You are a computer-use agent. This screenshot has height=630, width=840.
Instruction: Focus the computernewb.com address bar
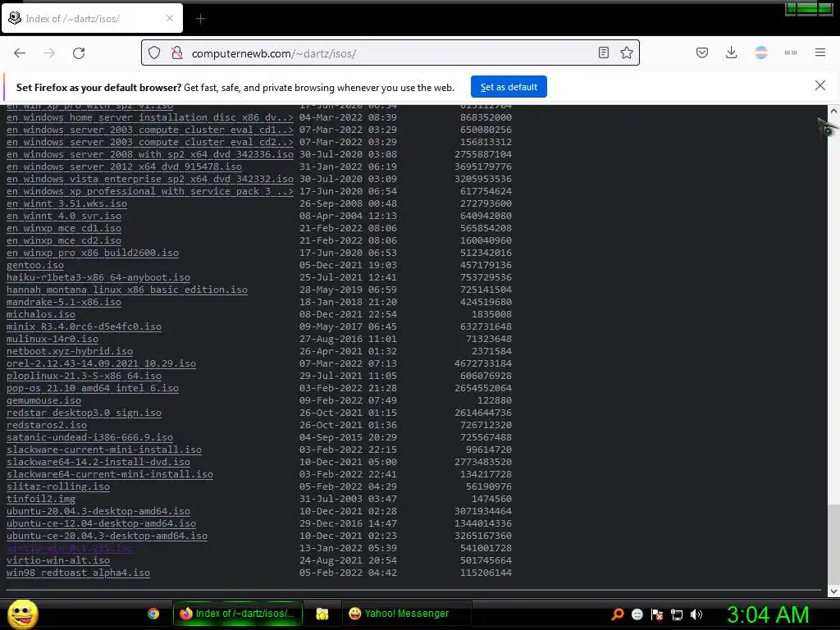coord(390,53)
